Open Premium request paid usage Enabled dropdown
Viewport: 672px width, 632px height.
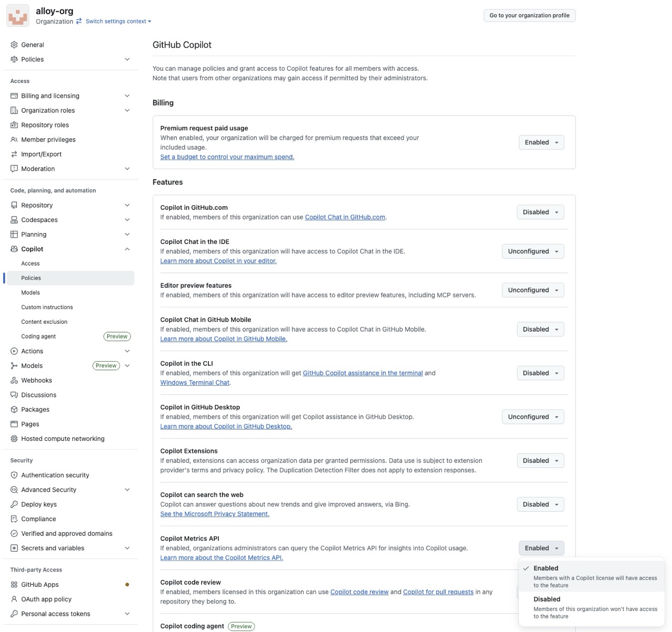coord(541,142)
